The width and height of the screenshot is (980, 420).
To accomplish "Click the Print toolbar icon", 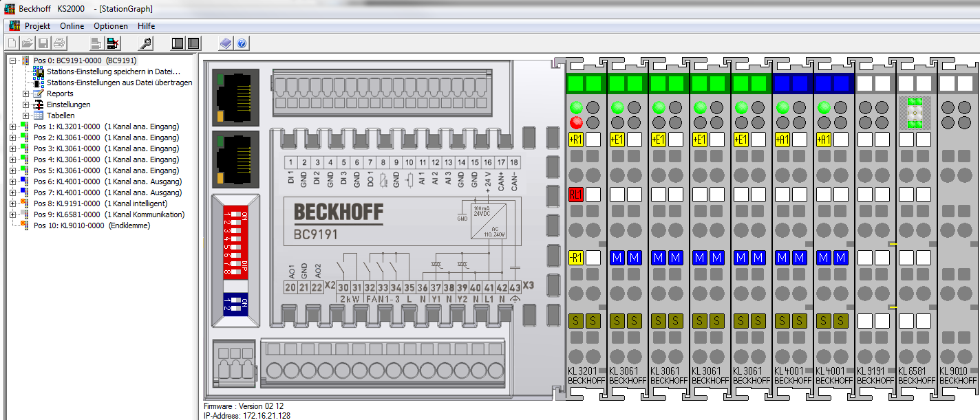I will click(59, 43).
